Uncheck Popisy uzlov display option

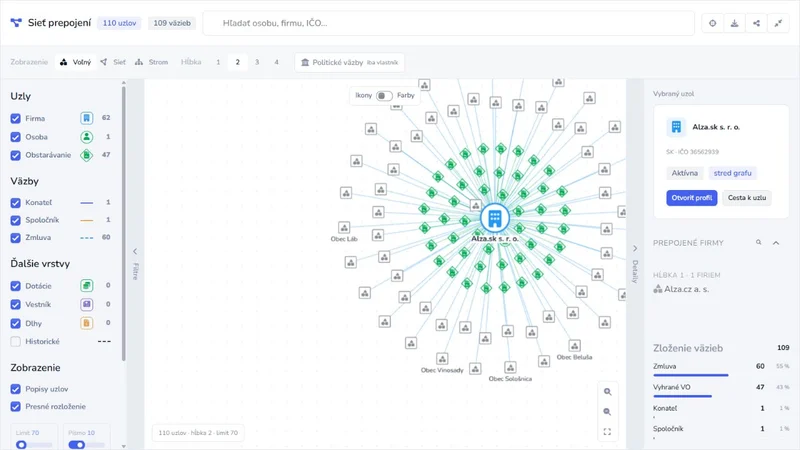(15, 389)
